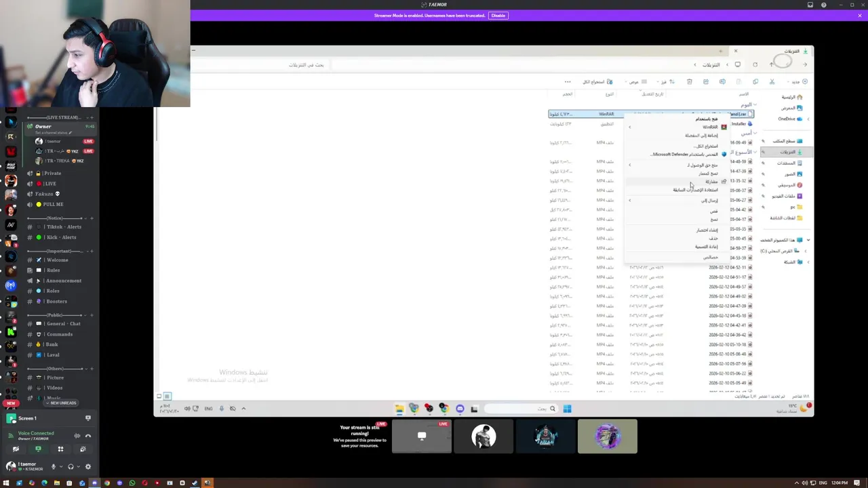Expand WinRAR submenu in the context menu
Screen dimensions: 868x488
pyautogui.click(x=678, y=127)
